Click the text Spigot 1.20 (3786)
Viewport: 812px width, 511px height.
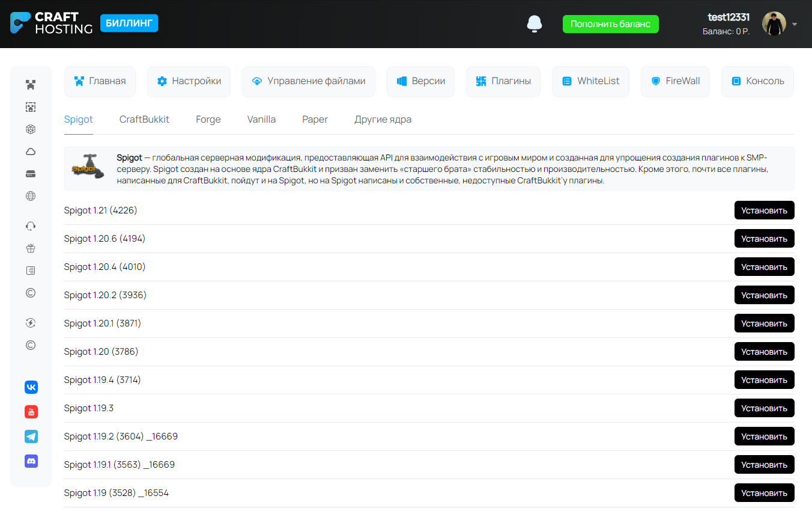point(101,352)
